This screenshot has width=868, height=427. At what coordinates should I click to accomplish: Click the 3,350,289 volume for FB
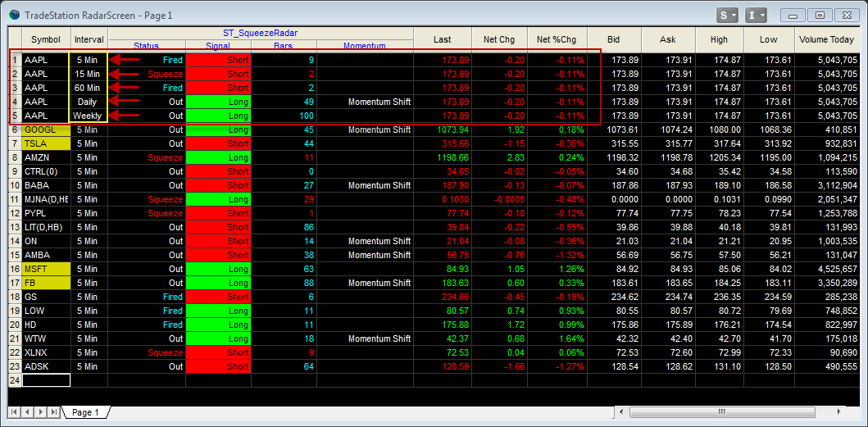click(828, 283)
